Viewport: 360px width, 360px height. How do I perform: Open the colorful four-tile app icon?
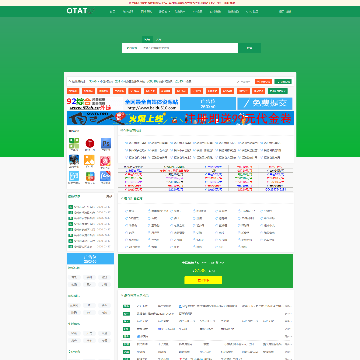pos(90,176)
